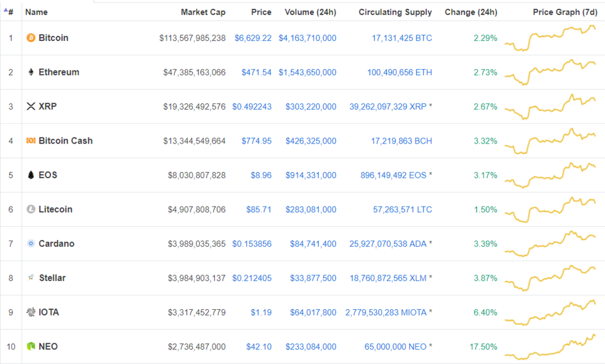Sort by Change (24h) column header
605x364 pixels.
(x=471, y=12)
